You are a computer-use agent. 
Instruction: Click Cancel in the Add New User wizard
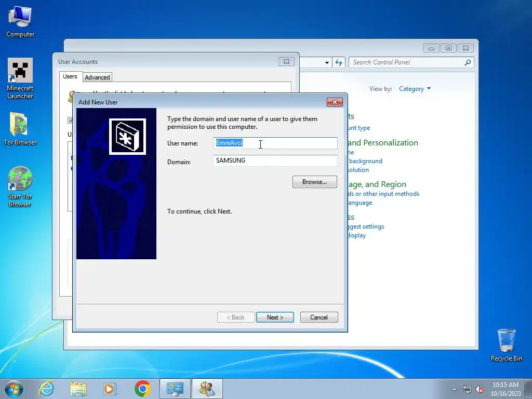click(x=319, y=317)
